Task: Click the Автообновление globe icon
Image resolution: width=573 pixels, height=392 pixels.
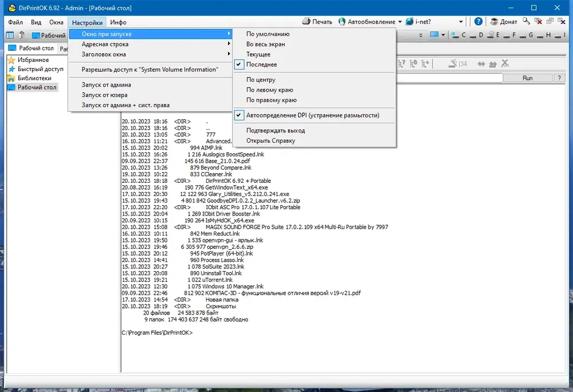Action: 342,22
